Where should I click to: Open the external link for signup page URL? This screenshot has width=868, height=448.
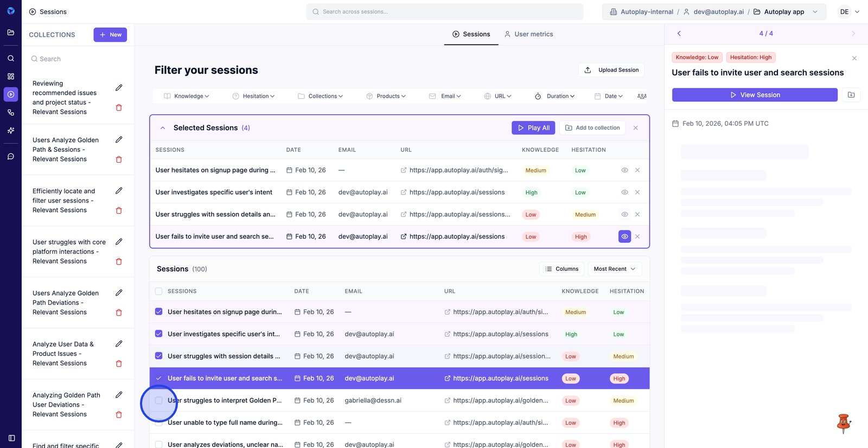[404, 170]
